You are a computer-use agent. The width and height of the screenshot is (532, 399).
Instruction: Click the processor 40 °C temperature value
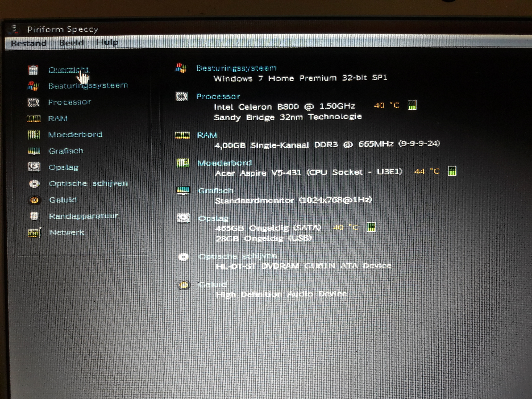[387, 105]
